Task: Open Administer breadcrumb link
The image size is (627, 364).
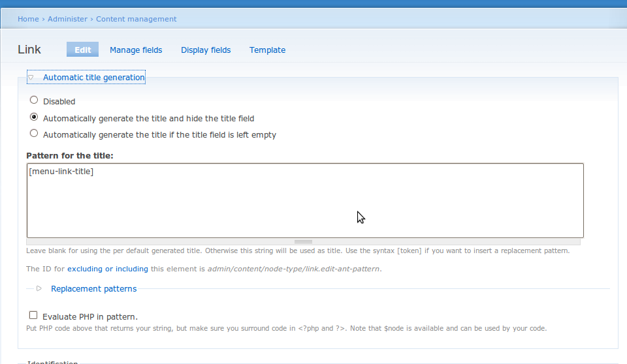Action: point(67,19)
